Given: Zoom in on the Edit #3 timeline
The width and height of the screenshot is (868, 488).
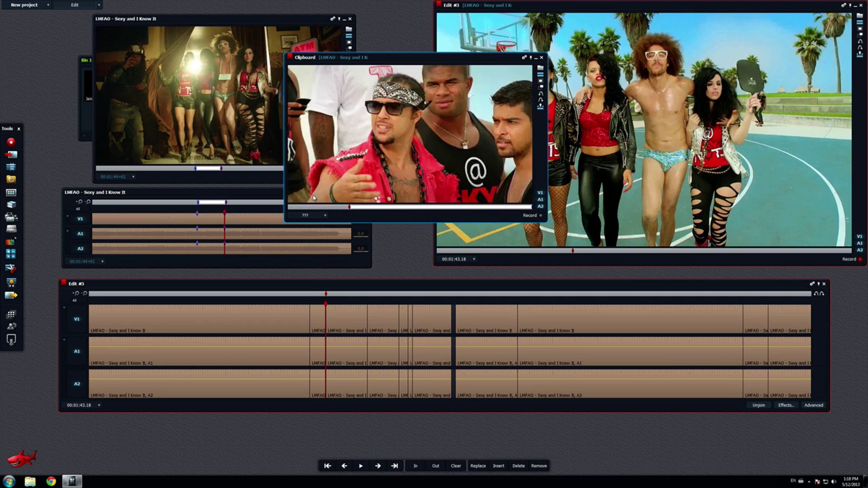Looking at the screenshot, I should pos(76,293).
